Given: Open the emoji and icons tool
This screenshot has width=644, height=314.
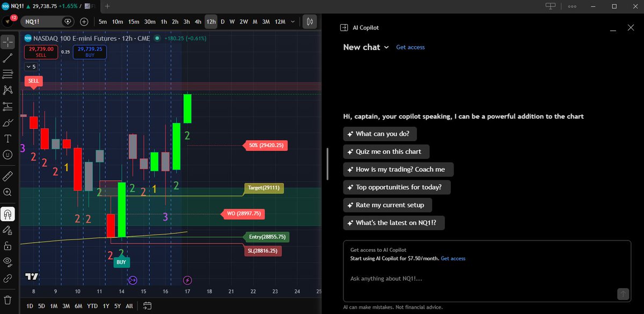Looking at the screenshot, I should click(x=8, y=155).
